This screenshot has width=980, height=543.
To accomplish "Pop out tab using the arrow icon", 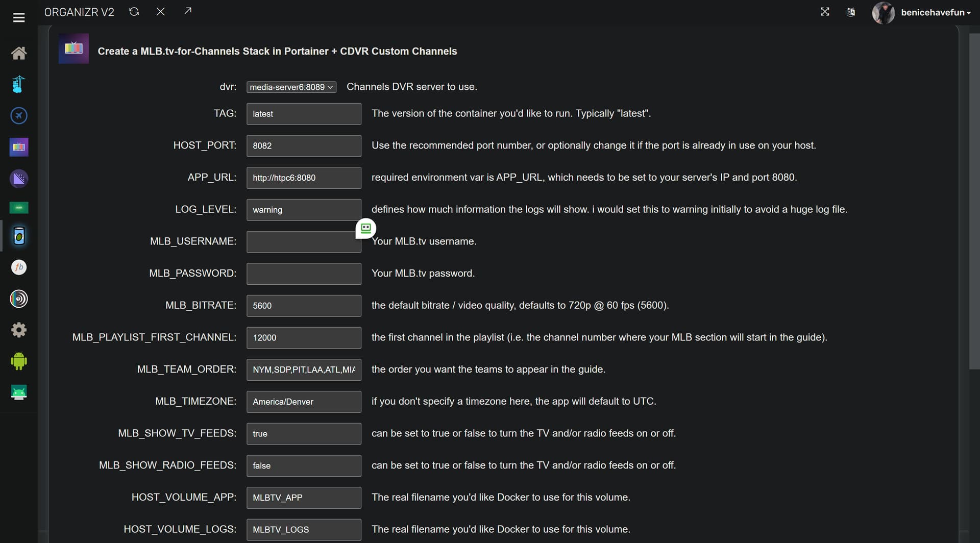I will (x=188, y=11).
